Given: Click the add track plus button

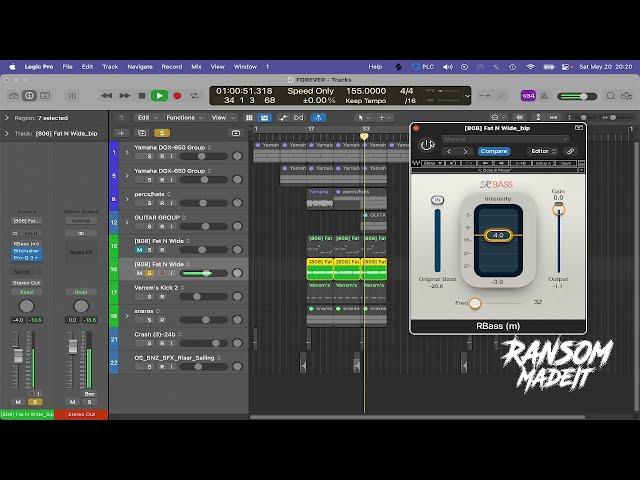Looking at the screenshot, I should 121,133.
